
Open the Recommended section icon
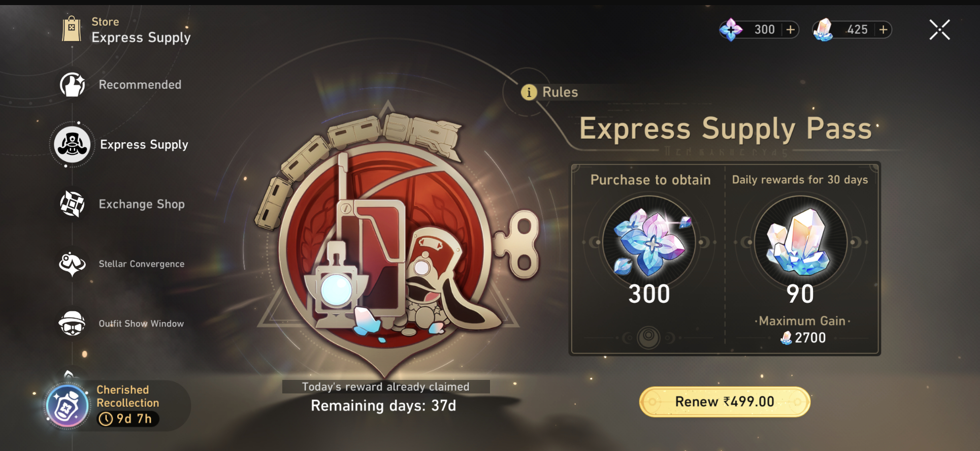[x=72, y=84]
